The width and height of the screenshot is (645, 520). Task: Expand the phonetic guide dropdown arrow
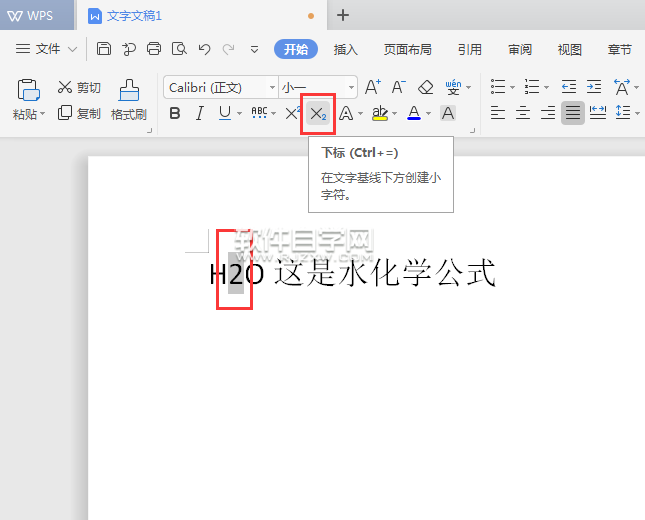(x=469, y=87)
